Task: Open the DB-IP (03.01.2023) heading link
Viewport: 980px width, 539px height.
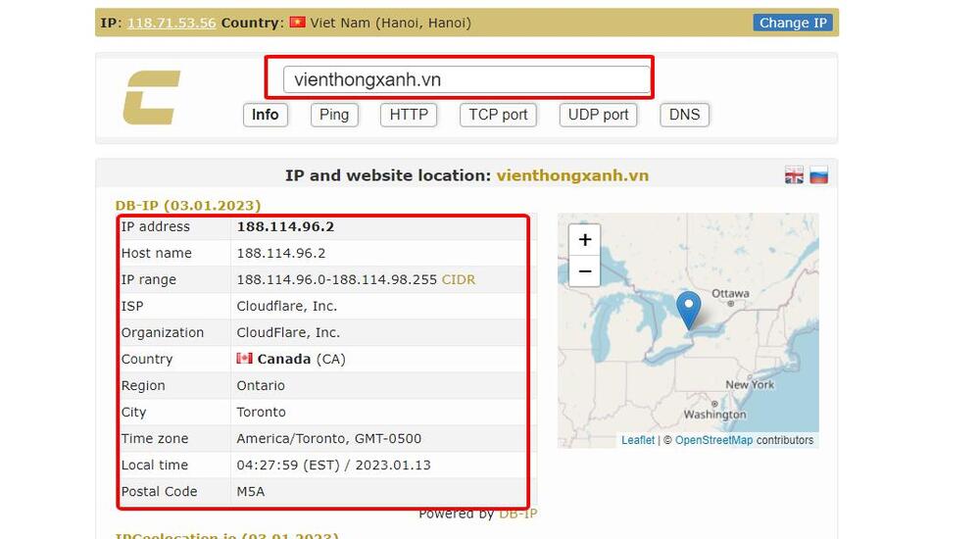Action: point(188,205)
